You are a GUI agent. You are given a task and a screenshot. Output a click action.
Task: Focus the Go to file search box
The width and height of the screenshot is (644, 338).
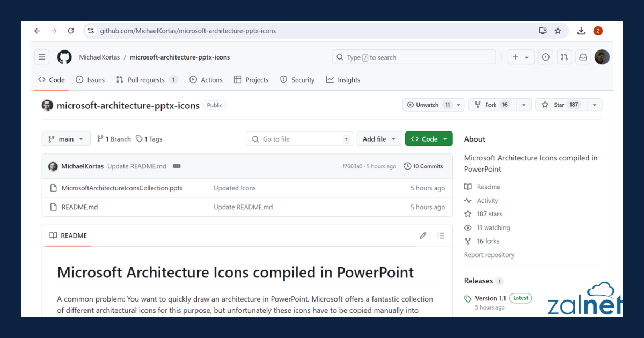[299, 139]
